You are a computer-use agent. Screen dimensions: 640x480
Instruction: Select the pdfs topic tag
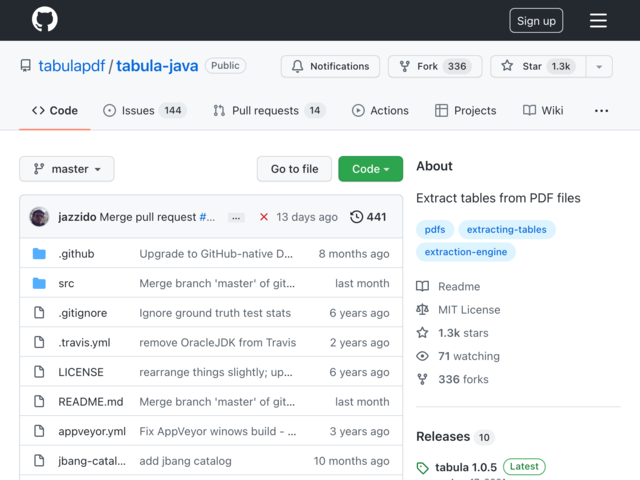point(435,229)
